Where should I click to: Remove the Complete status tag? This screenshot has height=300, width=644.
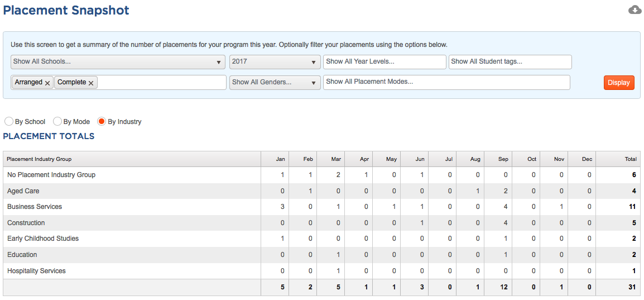91,83
